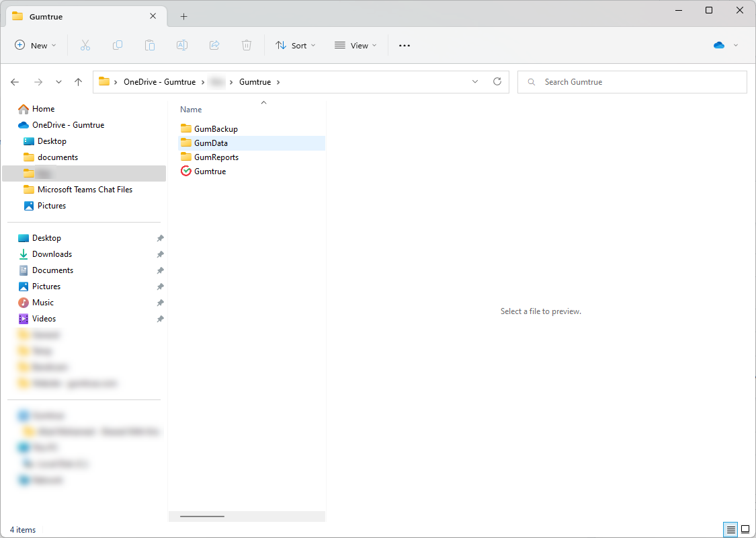Click the horizontal scrollbar in file list
The width and height of the screenshot is (756, 538).
point(202,516)
